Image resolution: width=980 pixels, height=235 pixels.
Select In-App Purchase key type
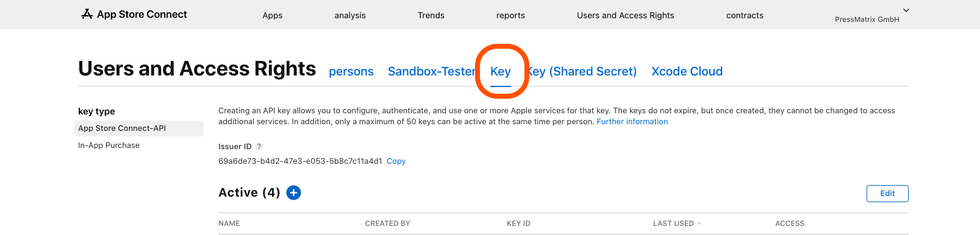point(109,146)
